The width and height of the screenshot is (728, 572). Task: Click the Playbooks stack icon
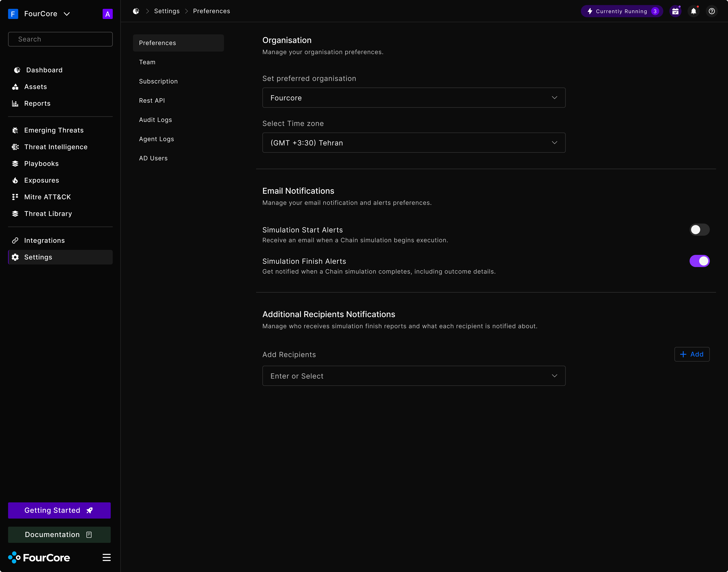coord(15,164)
